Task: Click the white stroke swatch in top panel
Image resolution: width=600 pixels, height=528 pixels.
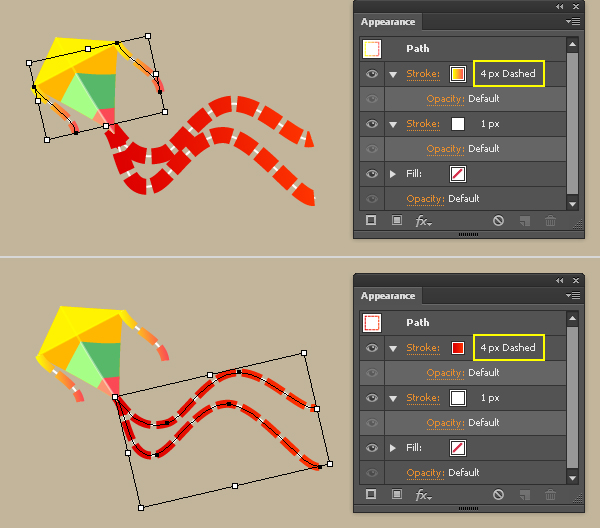Action: [458, 124]
